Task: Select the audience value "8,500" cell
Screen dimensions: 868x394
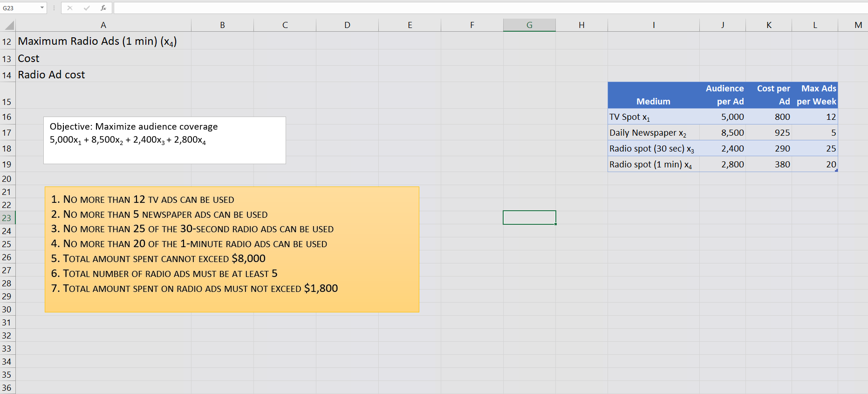Action: click(x=723, y=132)
